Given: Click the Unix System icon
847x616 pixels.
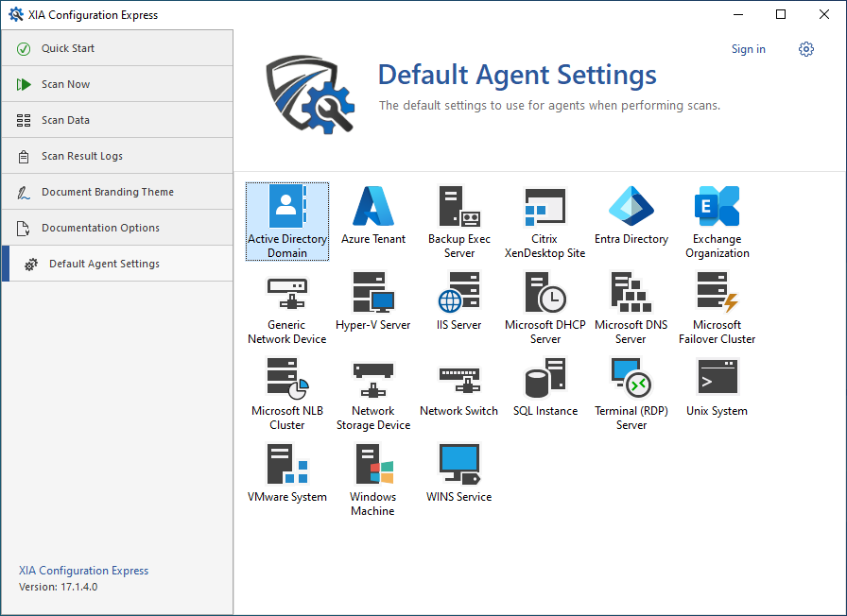Looking at the screenshot, I should [717, 379].
